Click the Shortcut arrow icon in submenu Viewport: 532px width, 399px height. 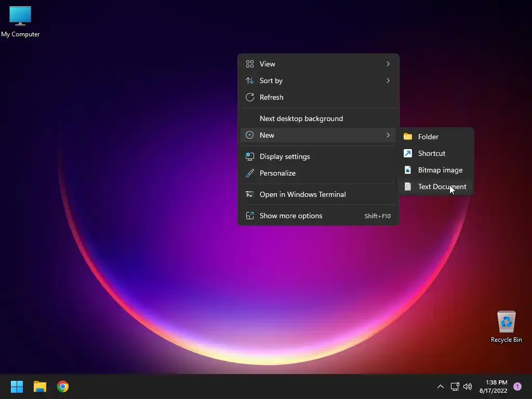[x=408, y=153]
